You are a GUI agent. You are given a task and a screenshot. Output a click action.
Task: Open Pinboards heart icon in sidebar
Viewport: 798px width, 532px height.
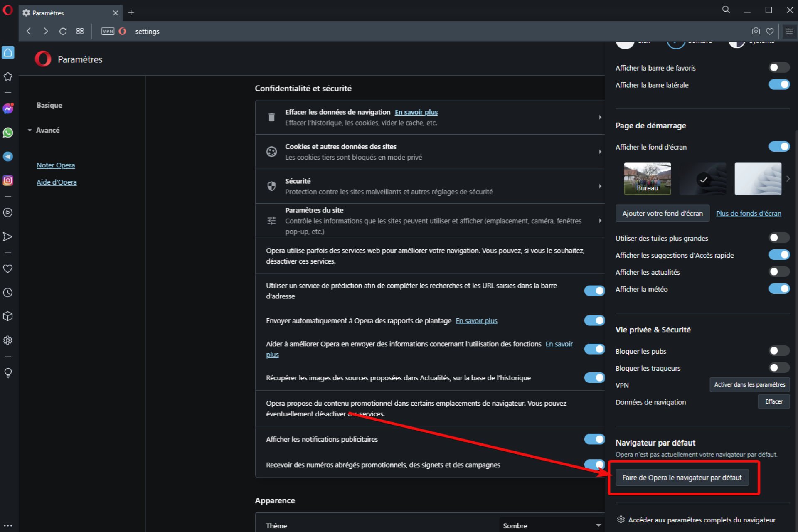pos(8,268)
